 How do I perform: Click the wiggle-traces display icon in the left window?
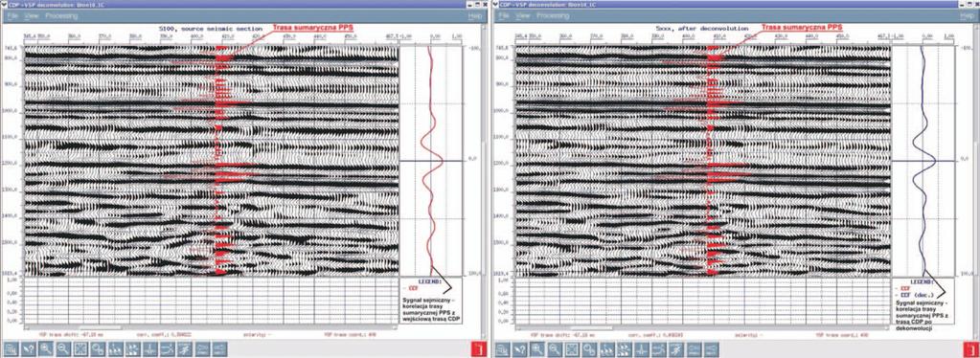(x=116, y=349)
